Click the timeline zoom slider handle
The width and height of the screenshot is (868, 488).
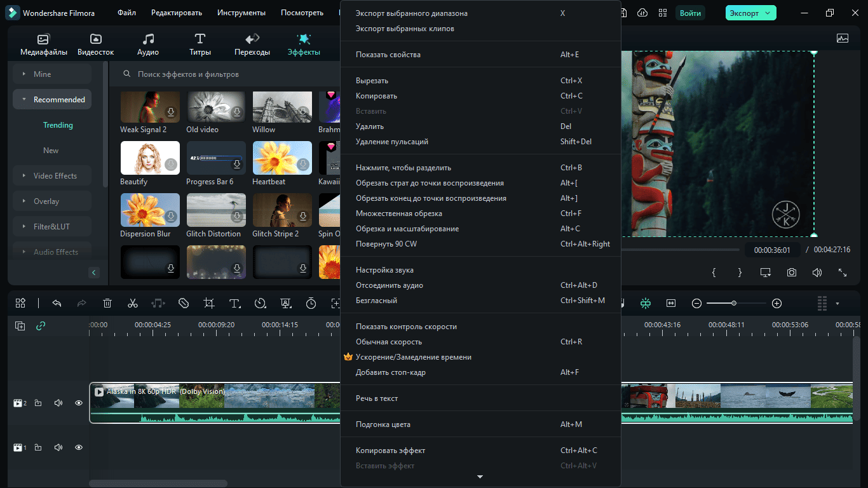(734, 303)
